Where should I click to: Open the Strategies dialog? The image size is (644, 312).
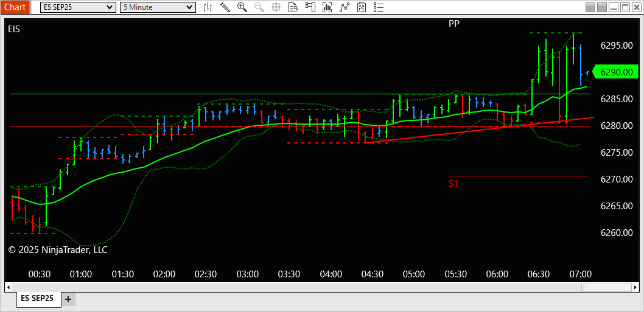344,7
